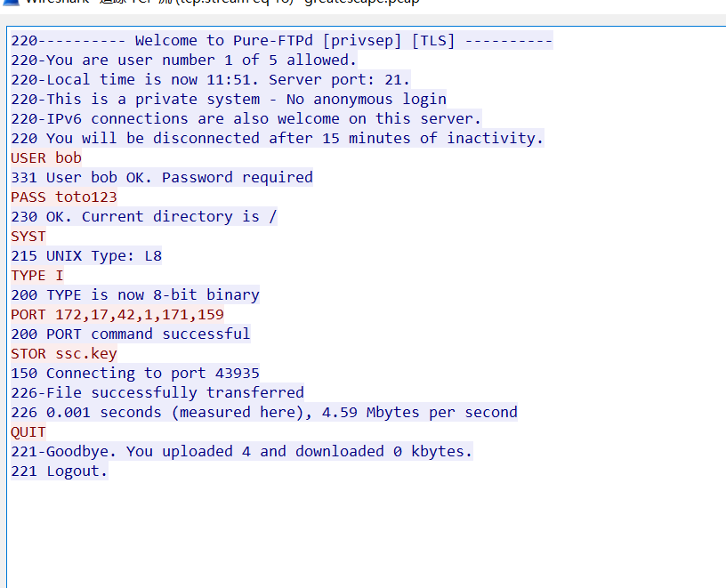Click the Wireshark icon in title bar
Viewport: 726px width, 588px height.
(x=10, y=2)
